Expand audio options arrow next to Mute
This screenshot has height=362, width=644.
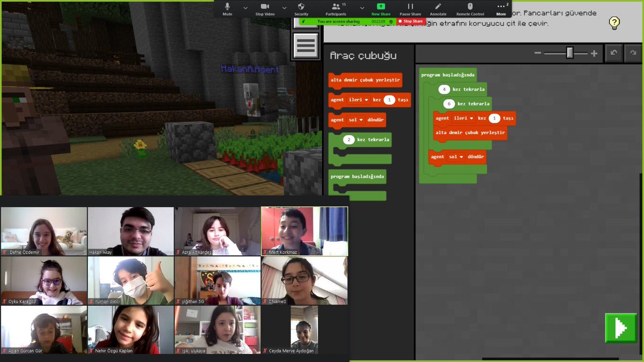(245, 8)
